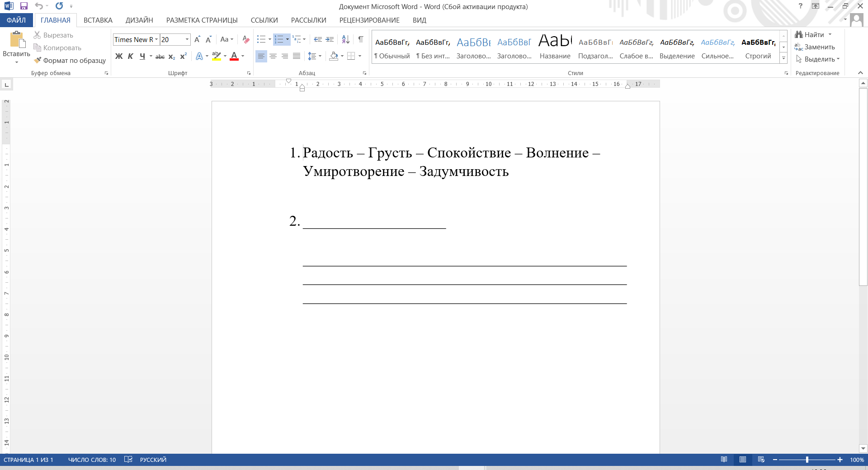Image resolution: width=868 pixels, height=470 pixels.
Task: Click the Center alignment icon
Action: (273, 56)
